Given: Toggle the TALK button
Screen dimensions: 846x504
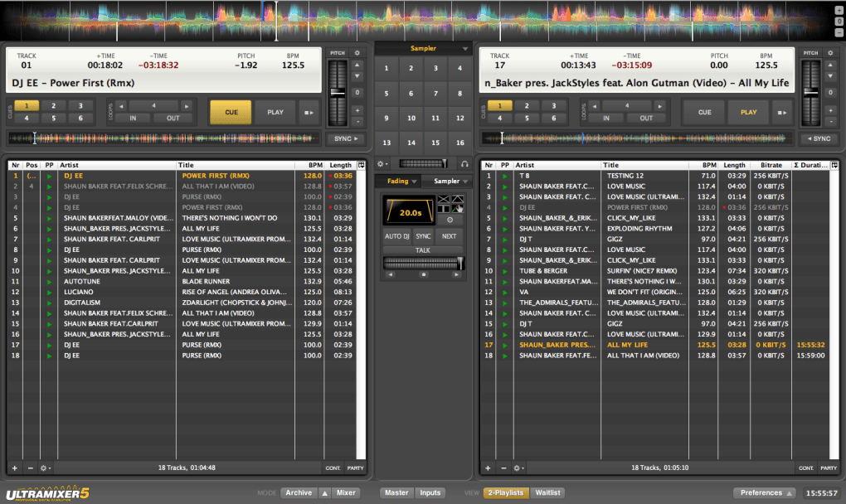Looking at the screenshot, I should pos(423,250).
